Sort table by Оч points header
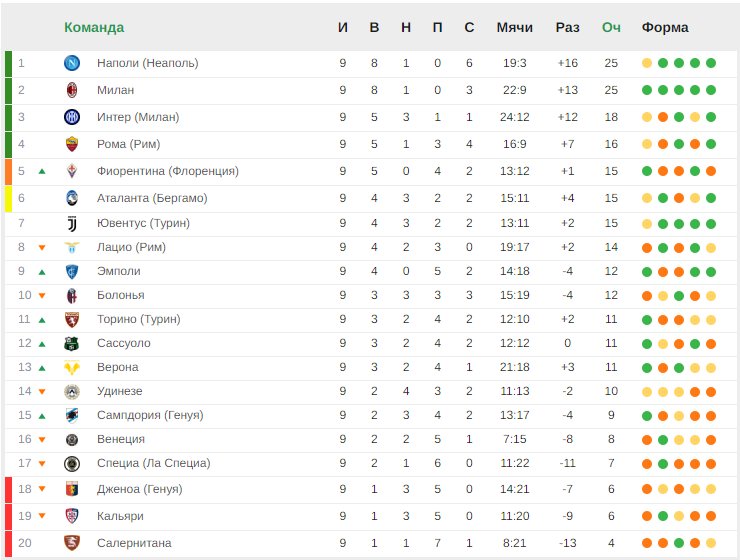 [611, 27]
